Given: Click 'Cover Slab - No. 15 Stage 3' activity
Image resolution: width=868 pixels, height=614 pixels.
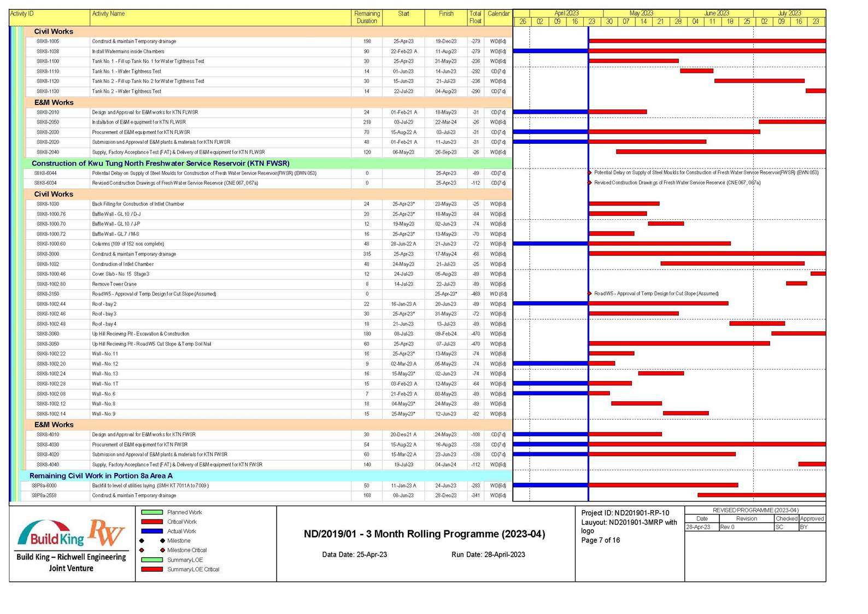Looking at the screenshot, I should 120,274.
